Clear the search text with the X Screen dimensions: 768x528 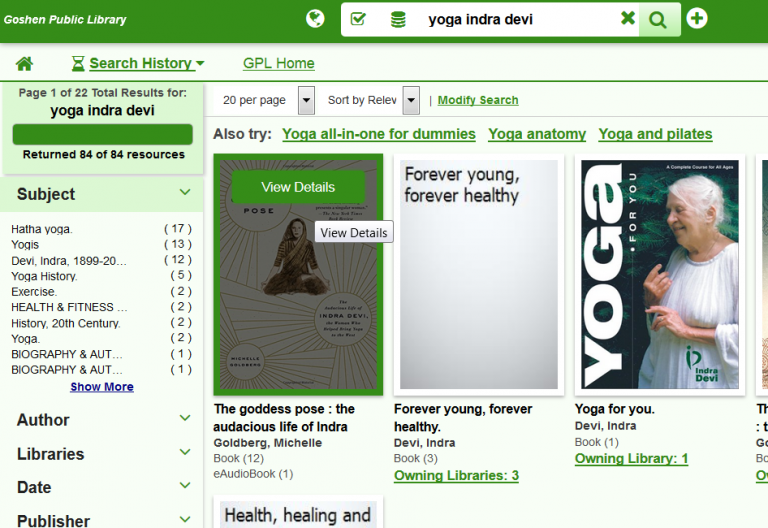coord(627,19)
